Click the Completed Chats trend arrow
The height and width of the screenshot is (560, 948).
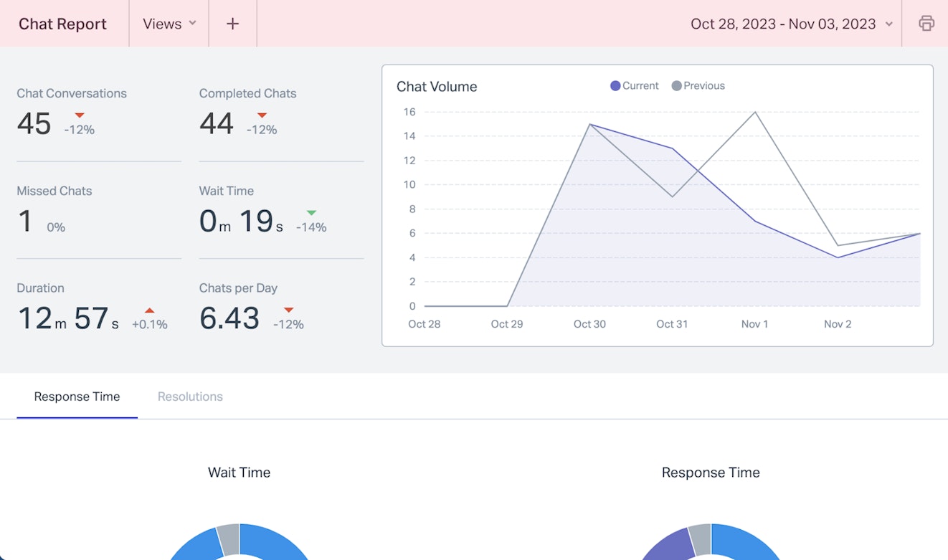point(262,115)
